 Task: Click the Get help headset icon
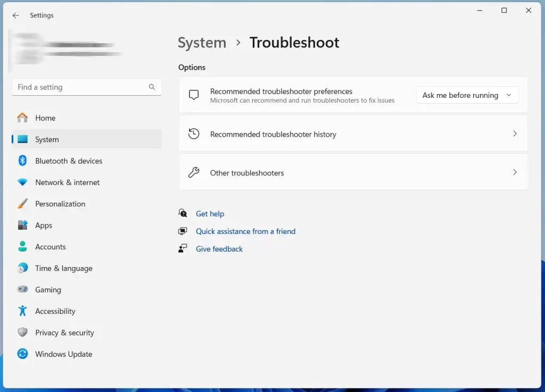point(183,213)
